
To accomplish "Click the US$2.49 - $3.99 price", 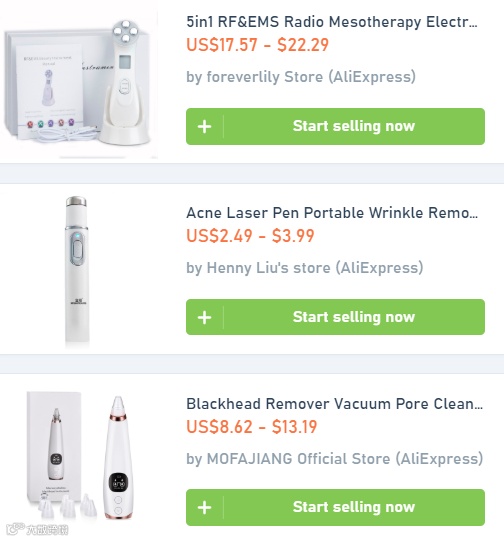I will pyautogui.click(x=250, y=236).
